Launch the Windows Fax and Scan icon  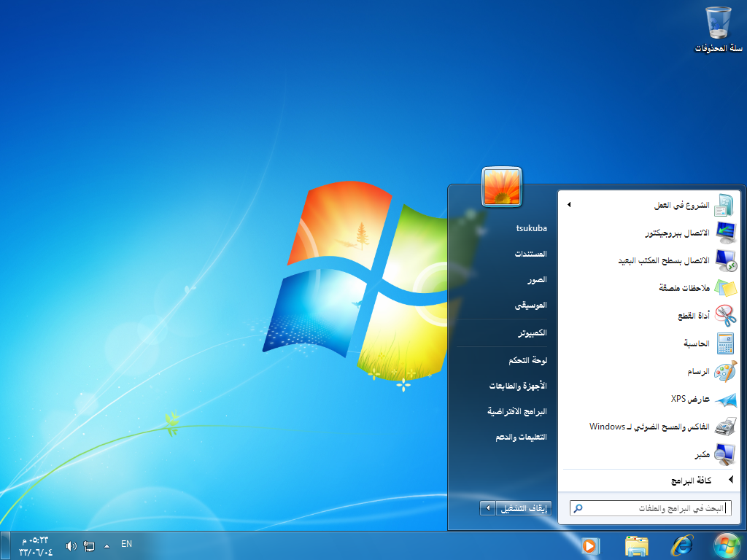[x=726, y=427]
